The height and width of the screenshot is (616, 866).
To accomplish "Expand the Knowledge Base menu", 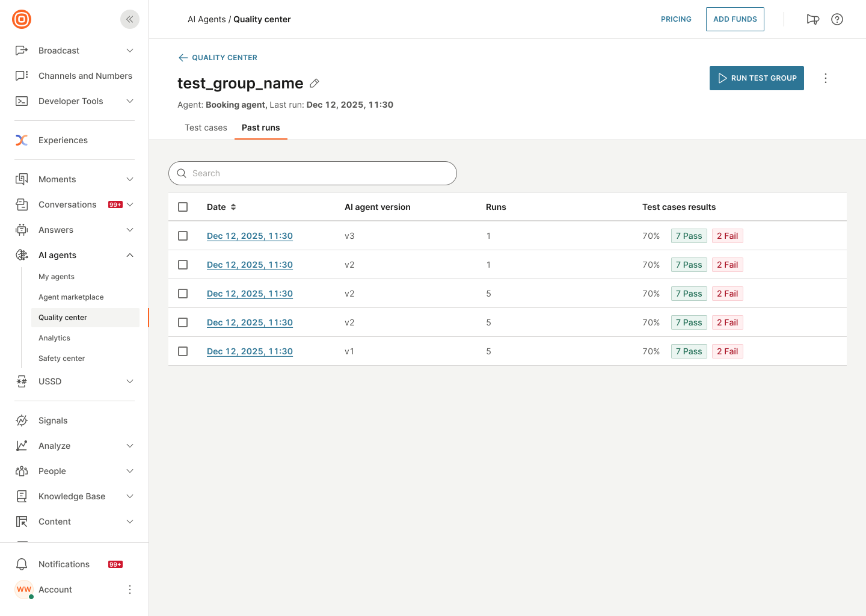I will tap(129, 496).
